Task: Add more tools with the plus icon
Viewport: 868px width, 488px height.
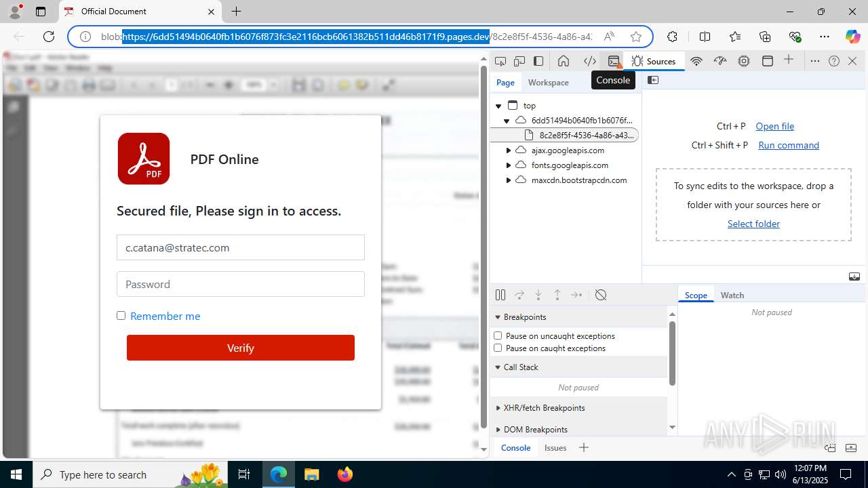Action: click(789, 60)
